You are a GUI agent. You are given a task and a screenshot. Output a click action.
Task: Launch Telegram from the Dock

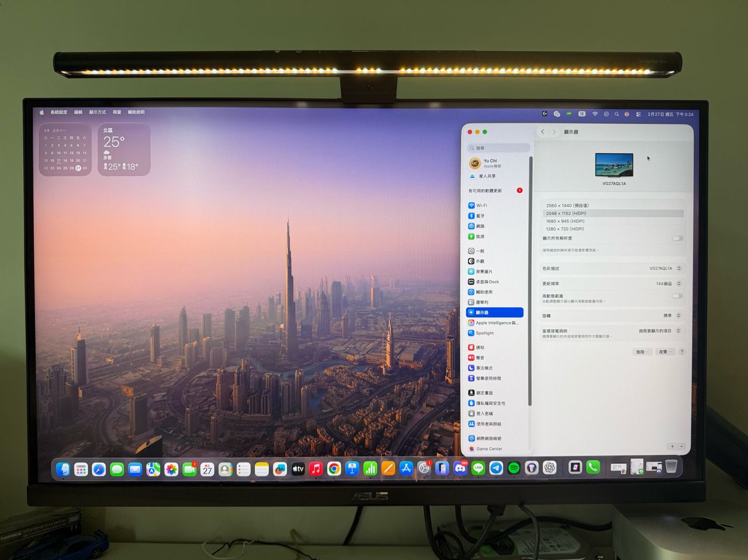tap(496, 468)
